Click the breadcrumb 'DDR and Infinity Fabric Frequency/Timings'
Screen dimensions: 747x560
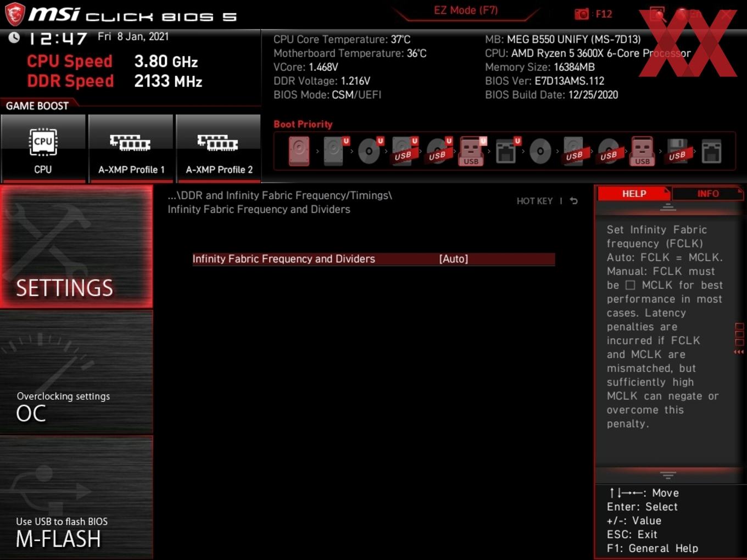[285, 195]
